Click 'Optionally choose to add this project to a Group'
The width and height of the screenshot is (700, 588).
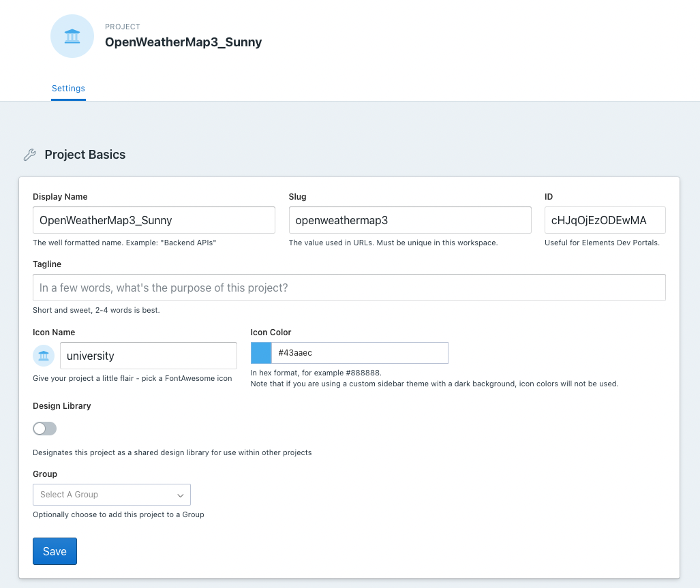point(119,514)
